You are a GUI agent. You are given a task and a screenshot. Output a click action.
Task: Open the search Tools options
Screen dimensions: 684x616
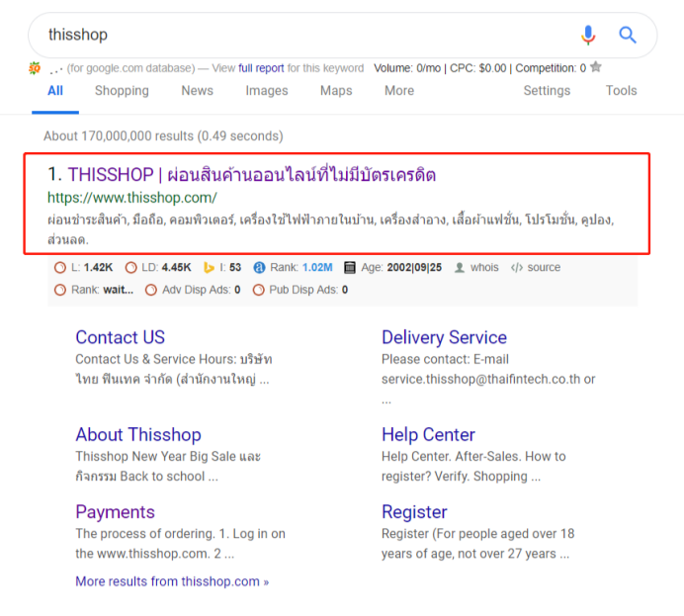point(621,91)
